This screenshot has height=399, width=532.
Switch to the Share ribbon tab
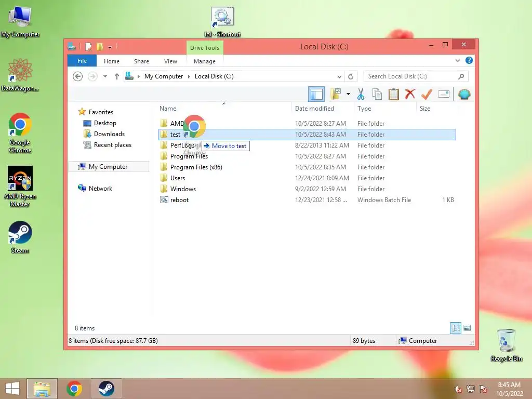point(141,61)
